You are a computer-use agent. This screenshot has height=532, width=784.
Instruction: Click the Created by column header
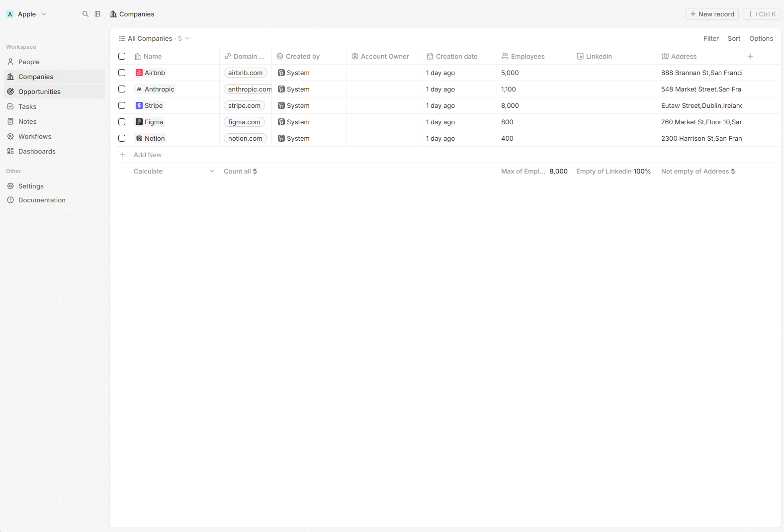click(309, 56)
